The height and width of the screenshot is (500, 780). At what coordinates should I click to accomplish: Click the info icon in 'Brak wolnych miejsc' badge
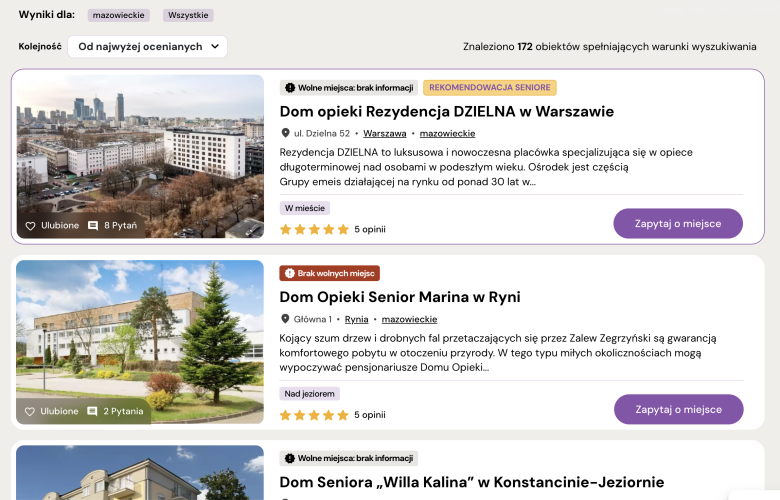pyautogui.click(x=290, y=273)
